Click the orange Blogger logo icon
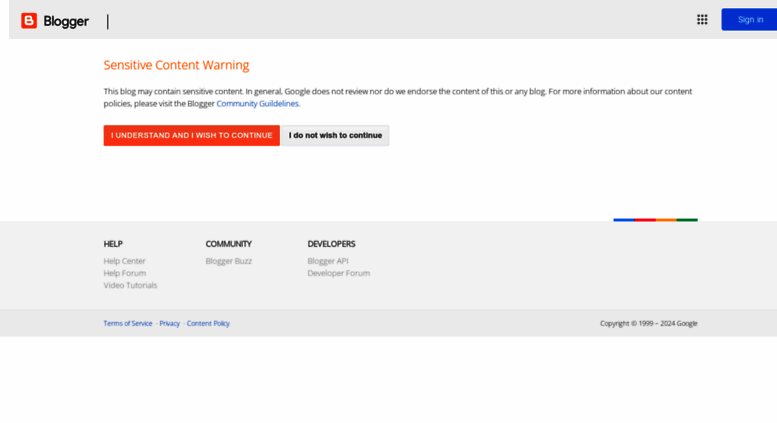 (x=29, y=21)
